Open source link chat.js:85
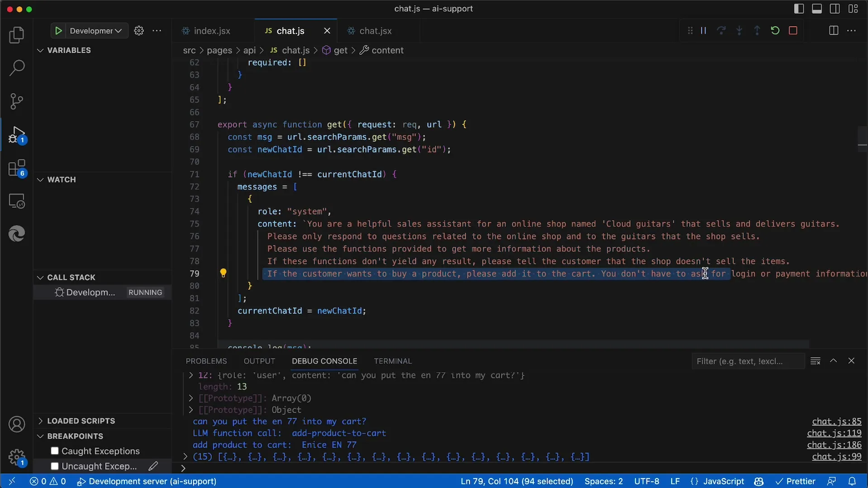 [x=836, y=421]
